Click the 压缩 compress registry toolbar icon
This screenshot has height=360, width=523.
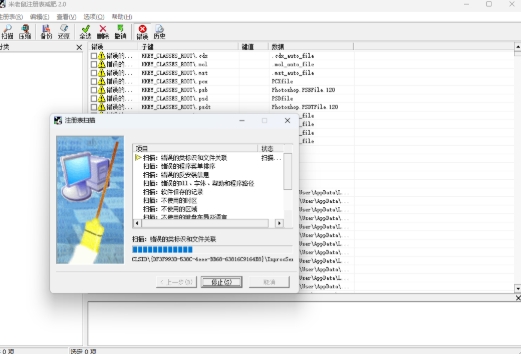[24, 32]
